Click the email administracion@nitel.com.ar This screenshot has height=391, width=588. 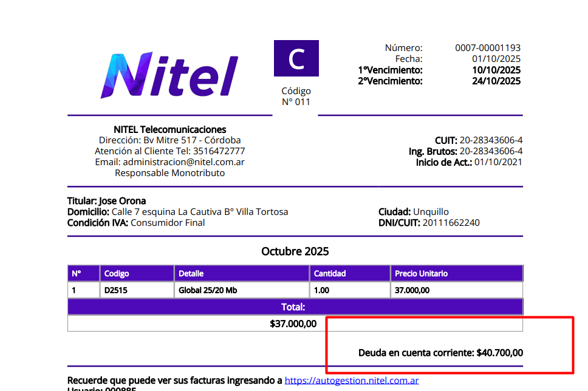pos(184,162)
